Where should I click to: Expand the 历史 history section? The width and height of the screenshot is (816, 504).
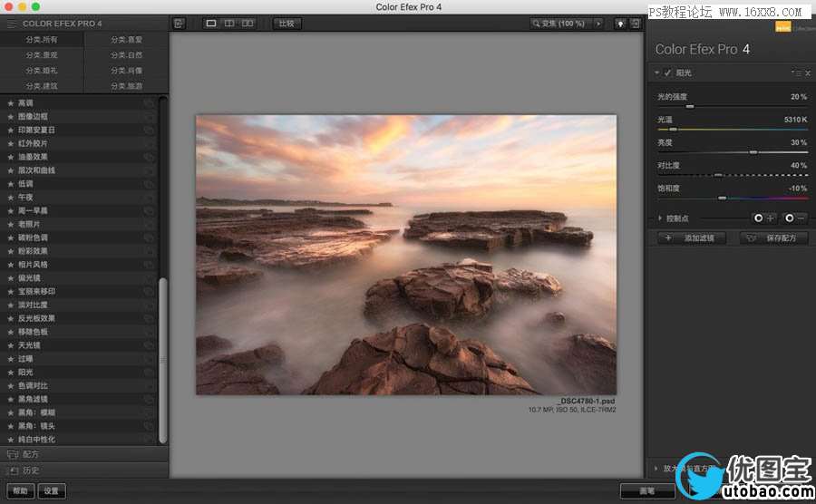click(84, 470)
